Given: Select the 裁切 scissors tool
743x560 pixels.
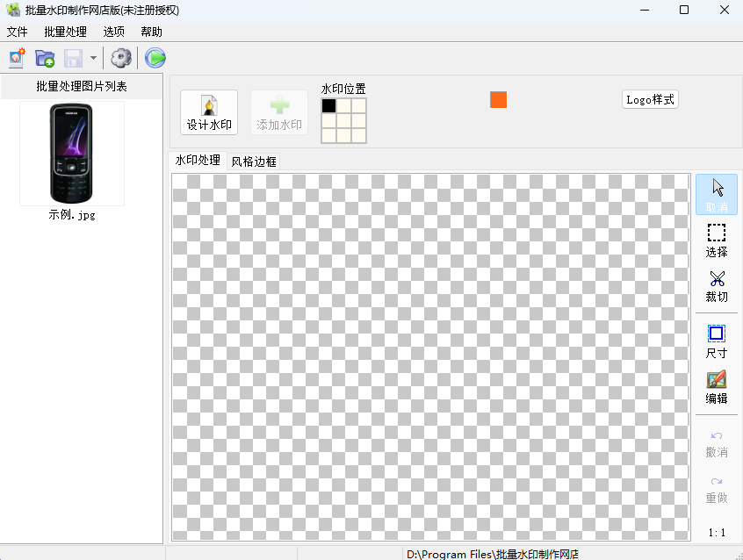Looking at the screenshot, I should tap(717, 286).
